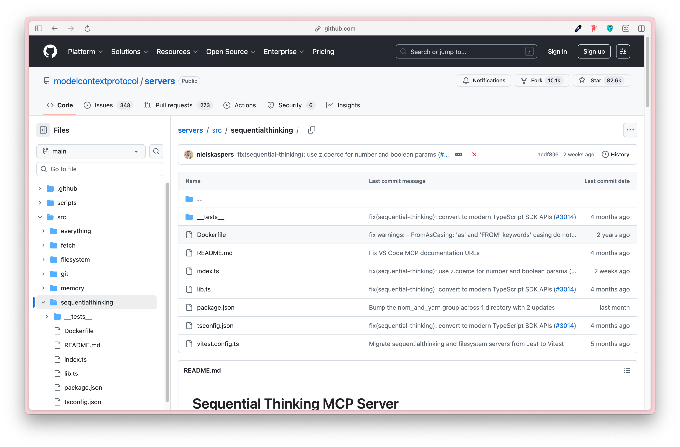The height and width of the screenshot is (447, 680).
Task: Collapse the Files tree panel icon
Action: coord(43,130)
